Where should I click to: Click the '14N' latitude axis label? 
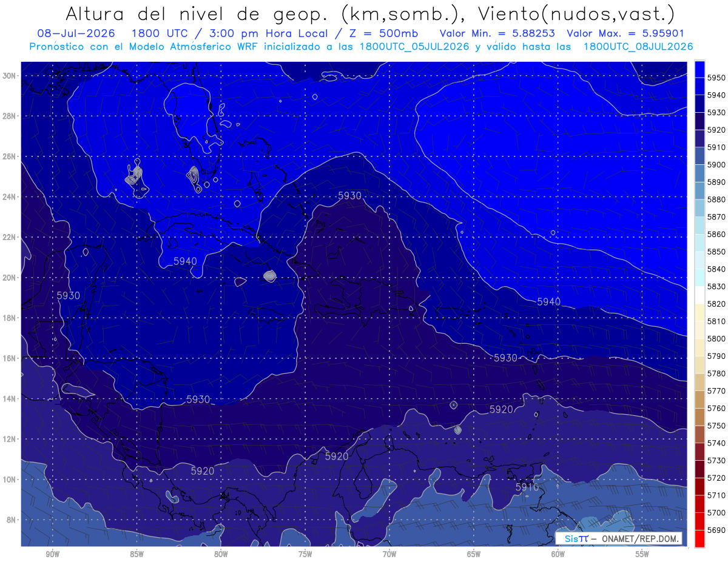tap(10, 399)
